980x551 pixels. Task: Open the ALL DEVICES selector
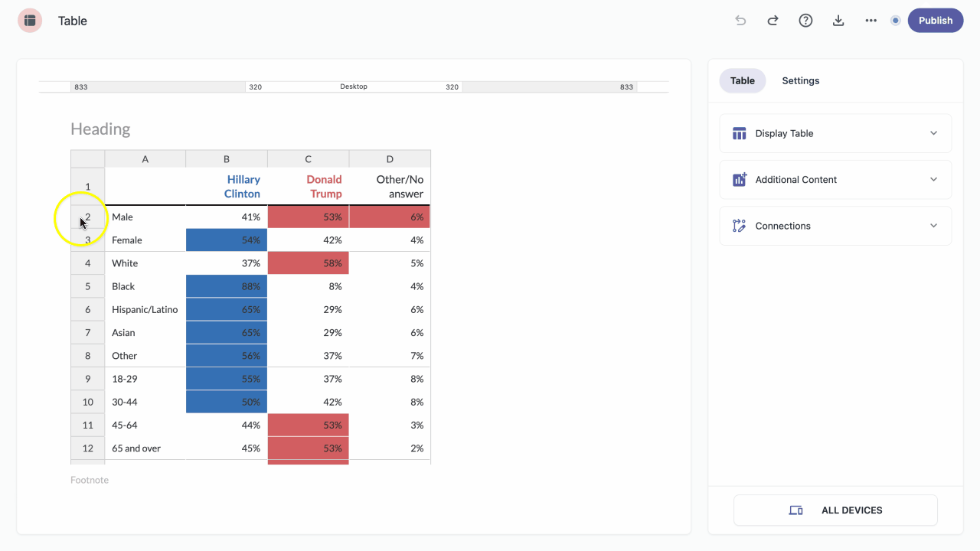coord(835,510)
